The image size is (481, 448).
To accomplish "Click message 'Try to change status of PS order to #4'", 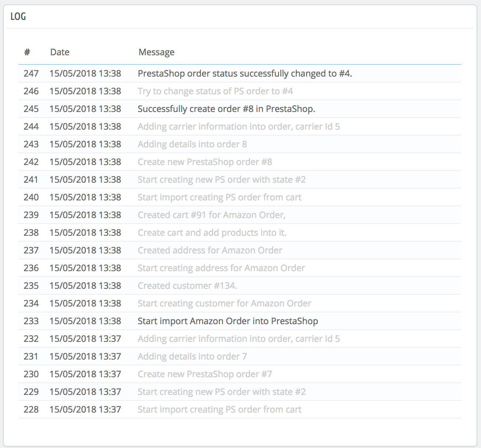I will (x=215, y=91).
